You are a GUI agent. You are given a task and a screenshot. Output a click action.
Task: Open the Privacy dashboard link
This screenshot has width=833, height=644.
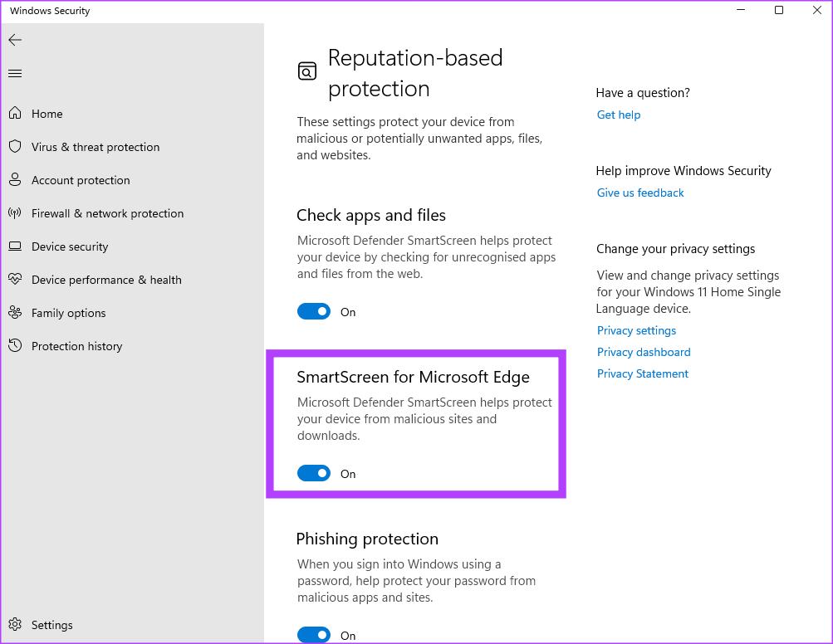pos(644,352)
